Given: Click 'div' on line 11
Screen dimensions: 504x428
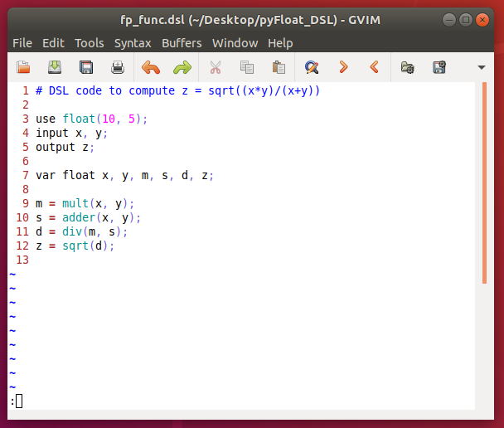Looking at the screenshot, I should 72,232.
